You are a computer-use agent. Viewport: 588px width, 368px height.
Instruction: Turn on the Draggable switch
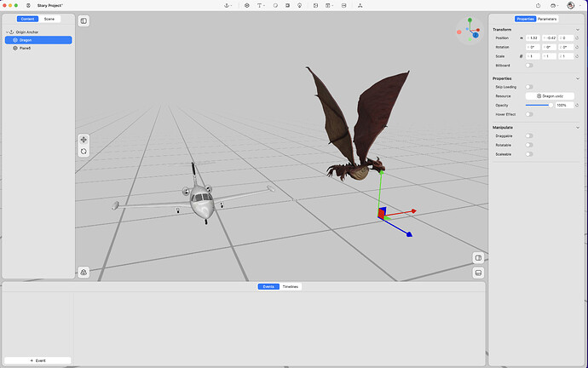(529, 135)
